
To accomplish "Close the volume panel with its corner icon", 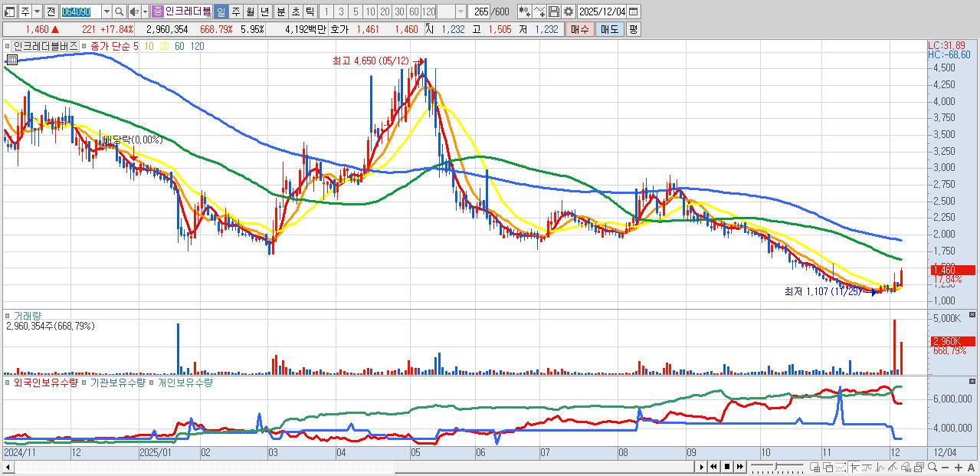I will point(973,314).
